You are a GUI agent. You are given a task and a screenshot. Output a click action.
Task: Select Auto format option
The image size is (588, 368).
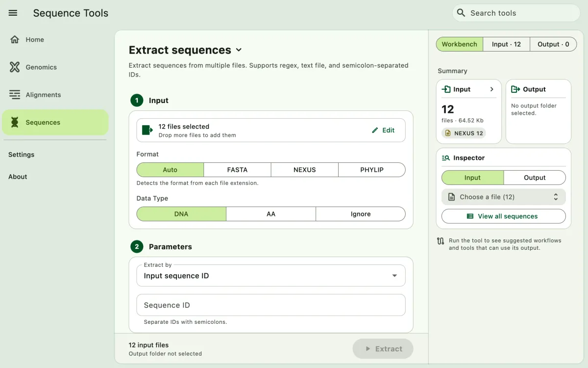170,170
